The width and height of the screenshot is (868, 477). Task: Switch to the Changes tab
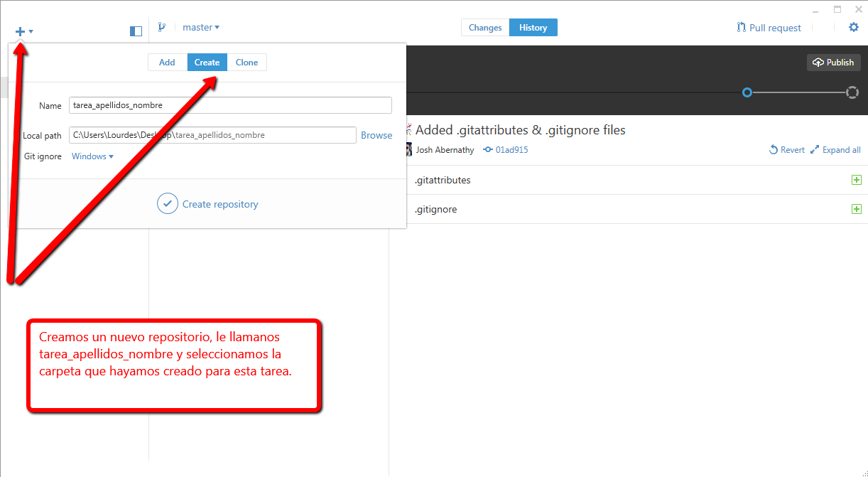point(485,28)
